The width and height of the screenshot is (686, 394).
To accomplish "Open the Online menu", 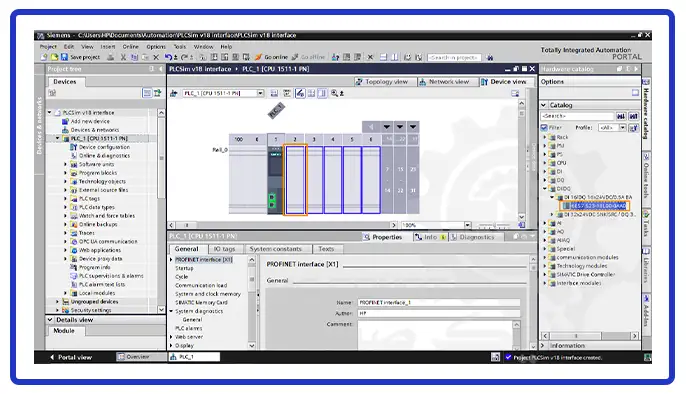I will point(130,46).
